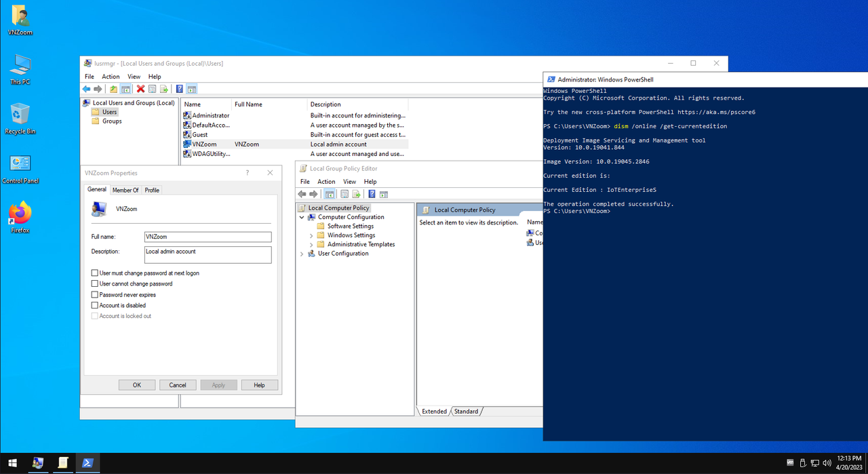Viewport: 868px width, 474px height.
Task: Click Back arrow in lusrmgr toolbar
Action: [x=86, y=89]
